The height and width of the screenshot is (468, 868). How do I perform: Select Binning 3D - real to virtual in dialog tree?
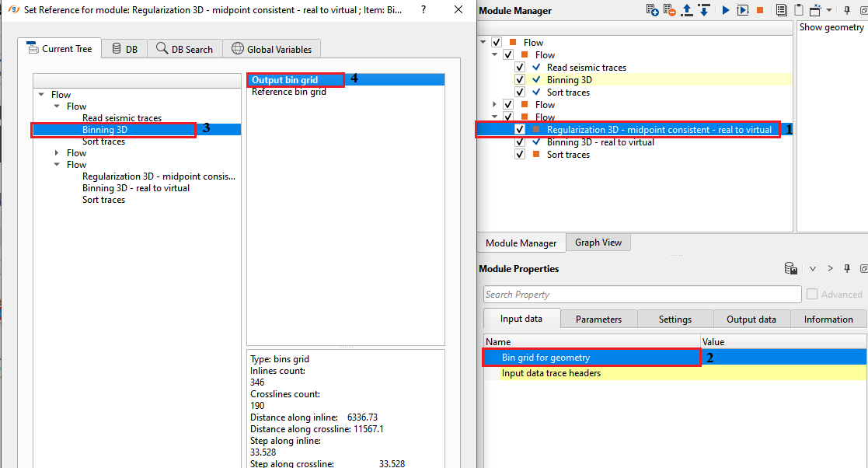click(x=136, y=188)
